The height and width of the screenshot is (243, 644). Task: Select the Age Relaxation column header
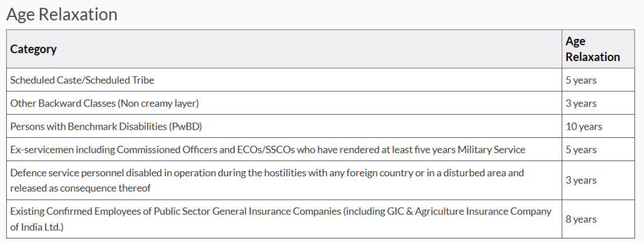[x=592, y=49]
